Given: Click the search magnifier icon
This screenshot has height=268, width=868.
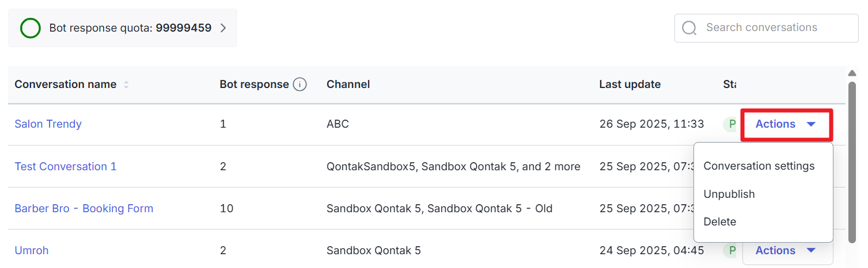Looking at the screenshot, I should coord(689,28).
